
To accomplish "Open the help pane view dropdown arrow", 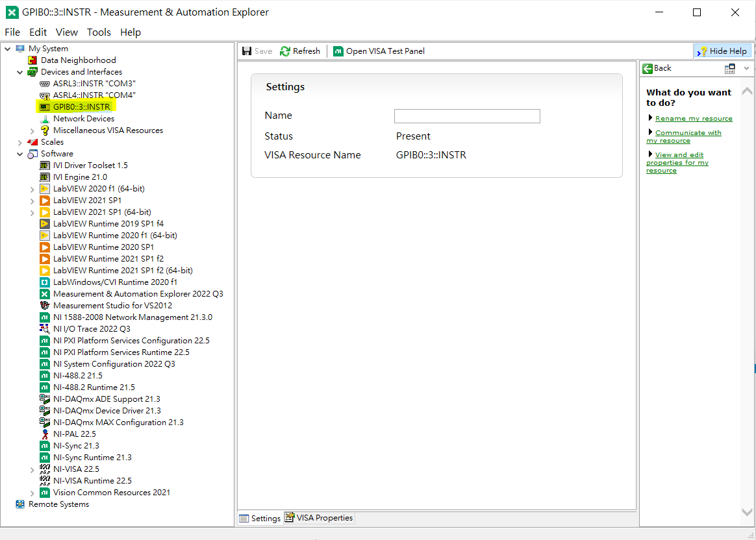I will point(746,67).
